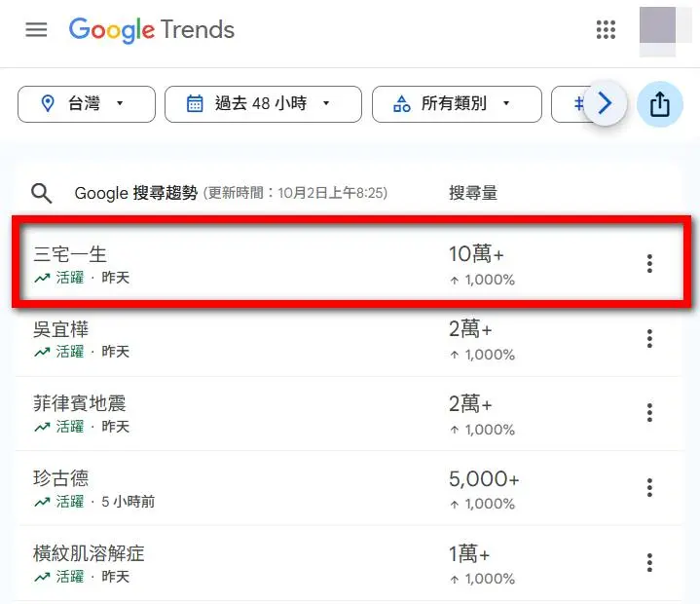The width and height of the screenshot is (700, 604).
Task: Open more options for 珍古德
Action: pyautogui.click(x=649, y=487)
